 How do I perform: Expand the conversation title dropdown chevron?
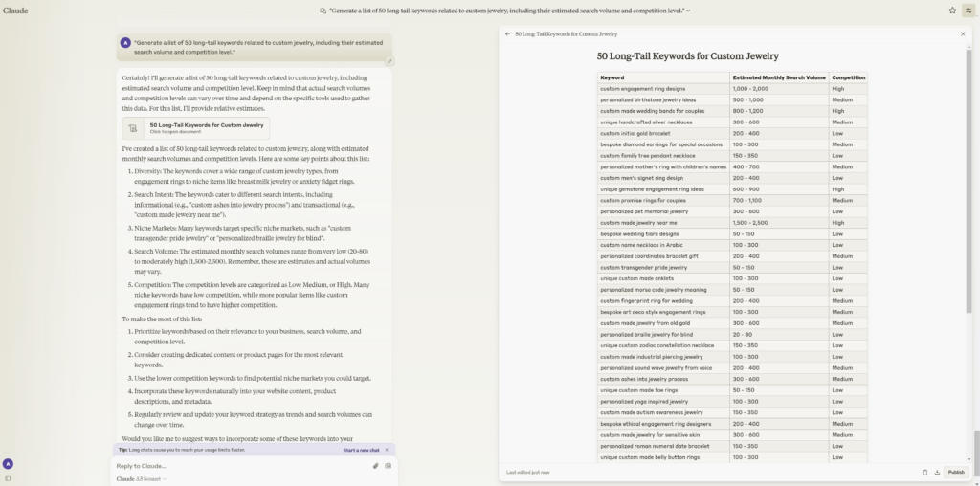tap(689, 11)
